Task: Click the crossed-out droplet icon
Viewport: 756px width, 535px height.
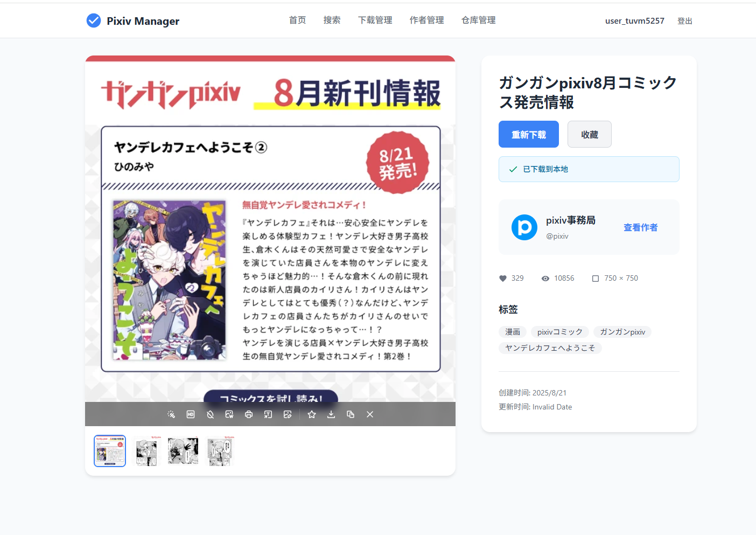Action: pos(210,414)
